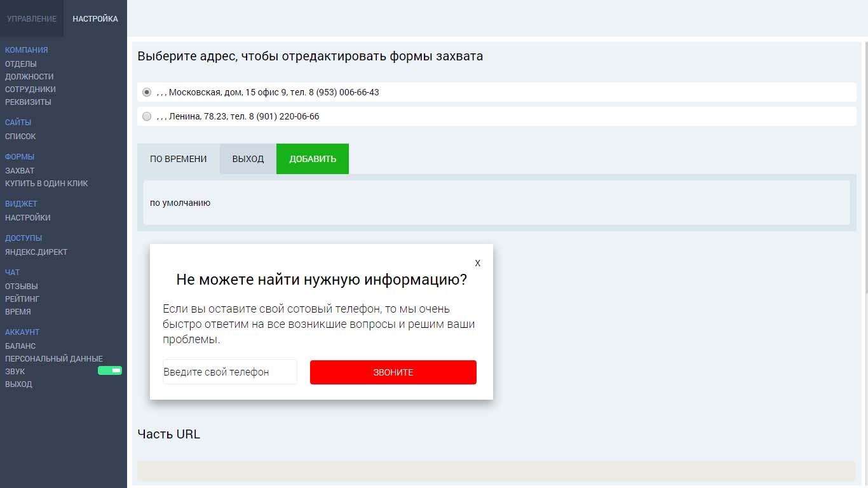Select the Московская, дом 15 address radio

coord(147,92)
